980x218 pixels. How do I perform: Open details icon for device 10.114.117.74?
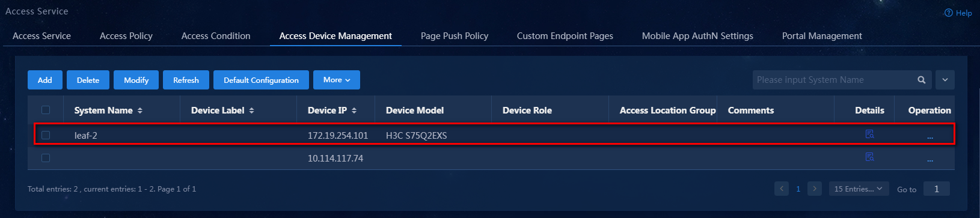869,157
